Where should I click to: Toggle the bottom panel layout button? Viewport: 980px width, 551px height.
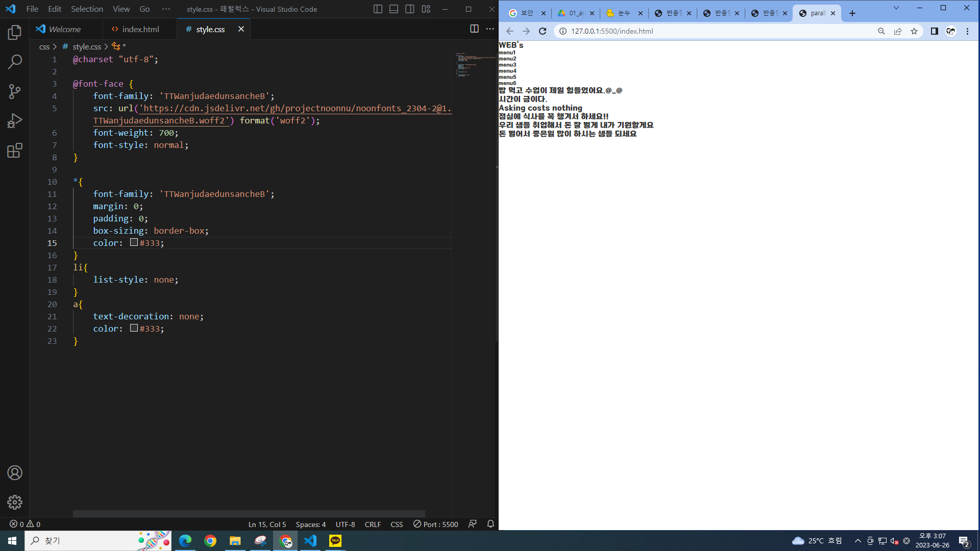pos(394,9)
